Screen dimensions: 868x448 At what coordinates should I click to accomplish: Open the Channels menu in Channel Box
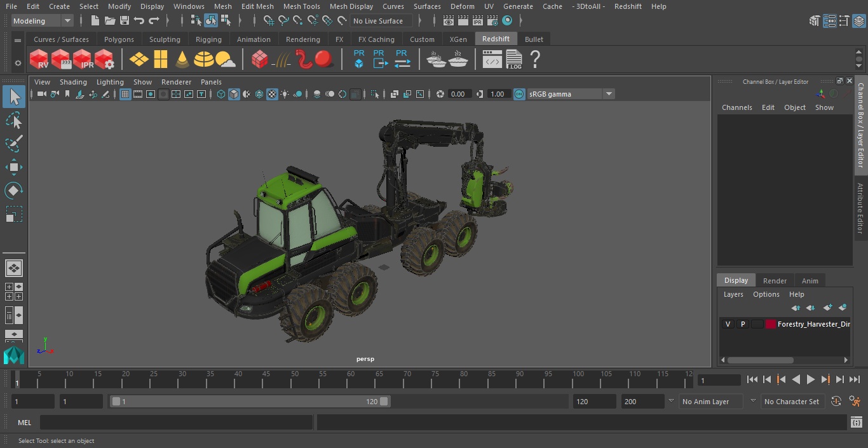[736, 107]
